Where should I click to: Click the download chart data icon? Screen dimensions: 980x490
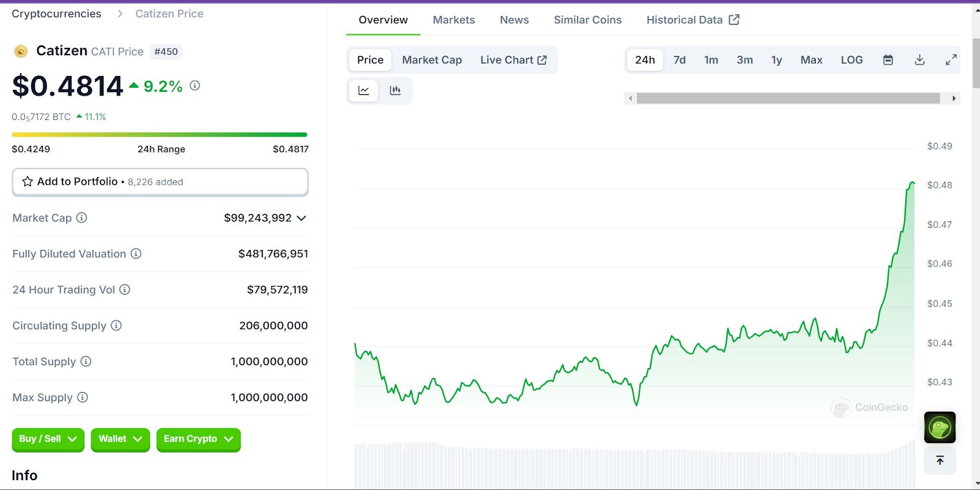pos(919,60)
